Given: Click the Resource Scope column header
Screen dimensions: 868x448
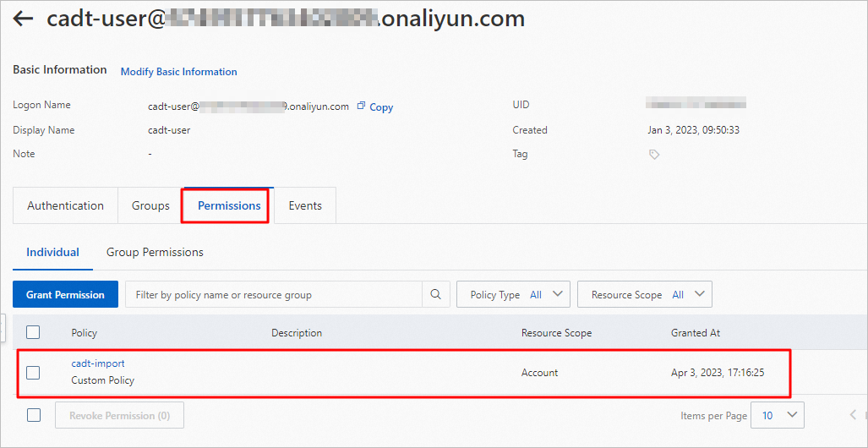Looking at the screenshot, I should [x=556, y=333].
